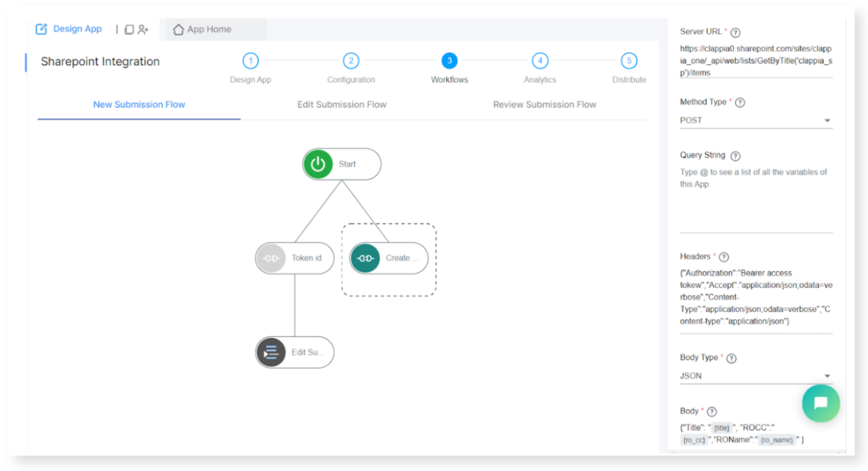
Task: Open the Body Type JSON dropdown
Action: pyautogui.click(x=827, y=375)
